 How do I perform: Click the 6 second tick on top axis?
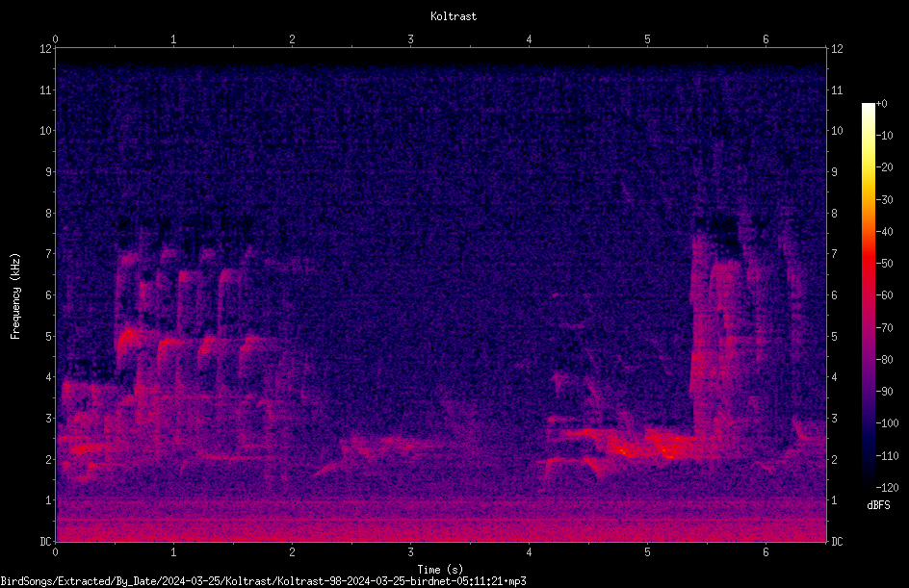(x=766, y=39)
